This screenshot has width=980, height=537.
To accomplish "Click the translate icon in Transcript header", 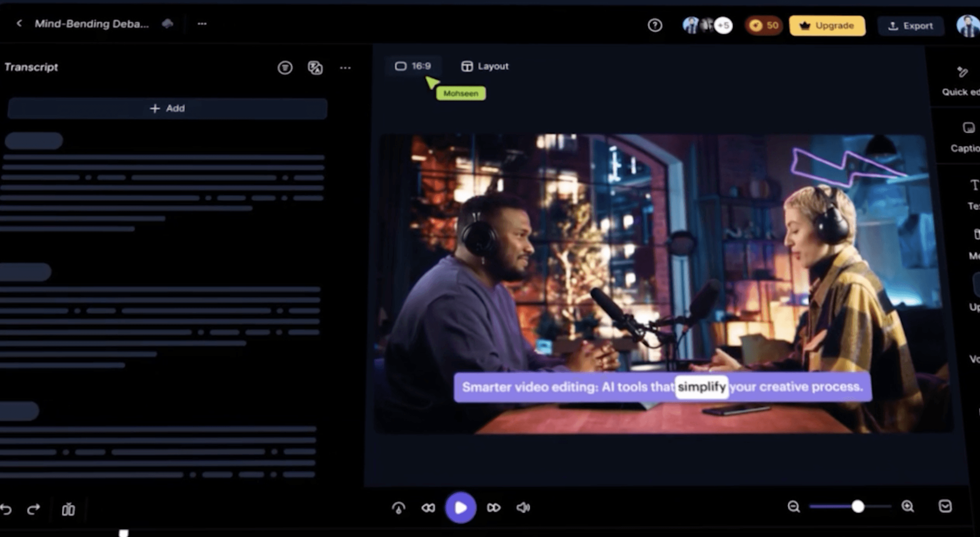I will coord(315,68).
